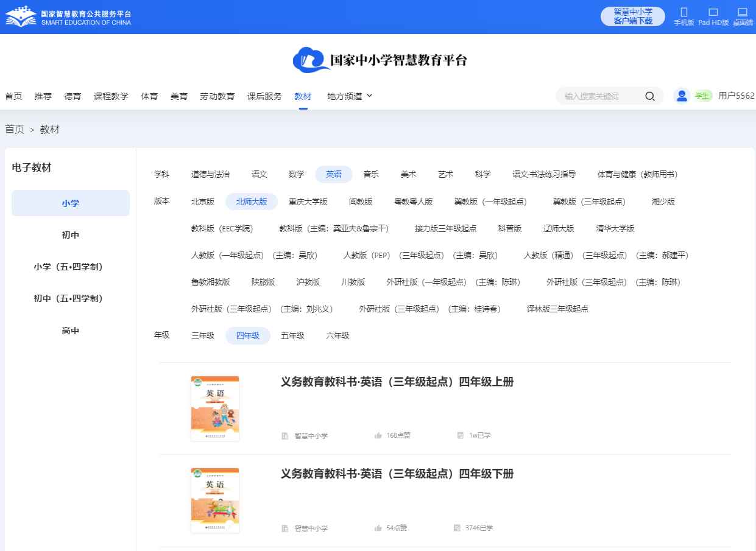The width and height of the screenshot is (756, 551).
Task: Open the 推荐 nav tab
Action: pos(43,96)
